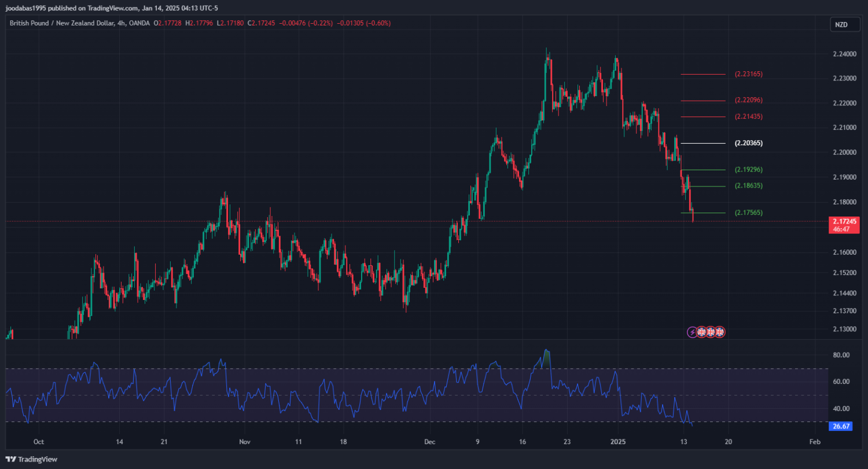Screen dimensions: 868x469
Task: Click the Nov label on the time axis
Action: click(x=245, y=442)
